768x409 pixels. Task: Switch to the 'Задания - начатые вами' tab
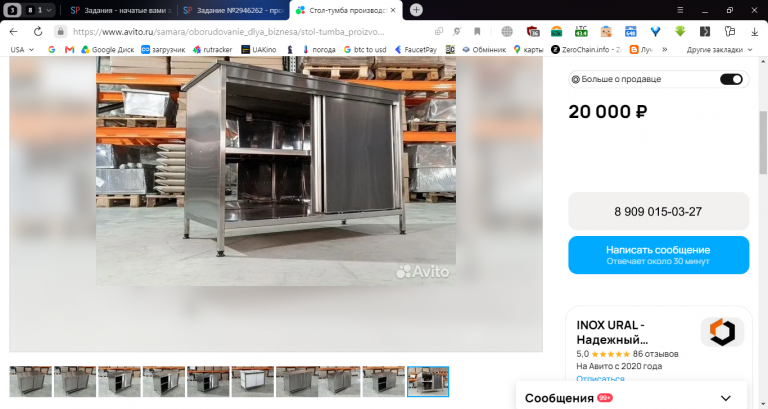point(120,10)
